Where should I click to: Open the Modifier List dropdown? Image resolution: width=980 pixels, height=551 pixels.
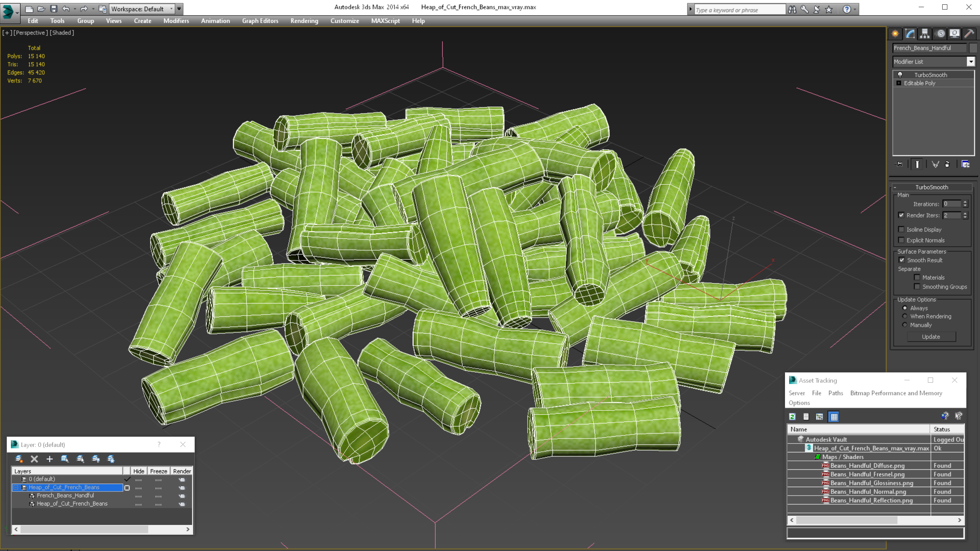pos(970,62)
